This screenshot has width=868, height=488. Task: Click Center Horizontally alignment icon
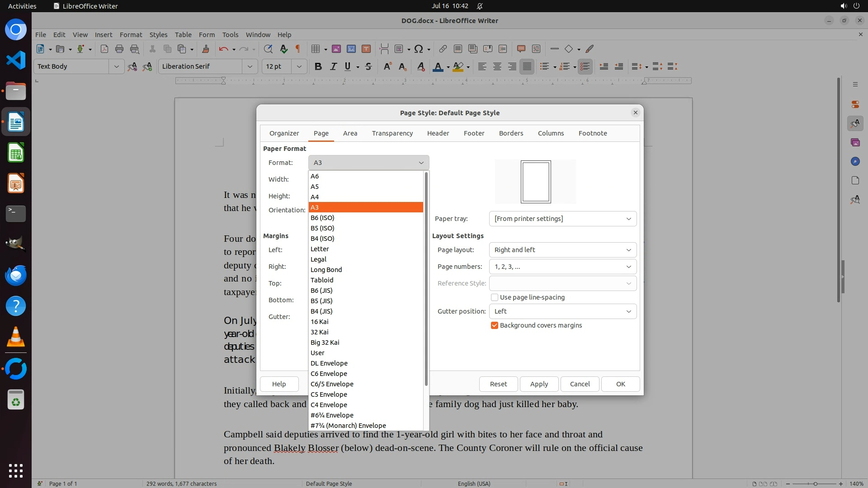click(497, 66)
